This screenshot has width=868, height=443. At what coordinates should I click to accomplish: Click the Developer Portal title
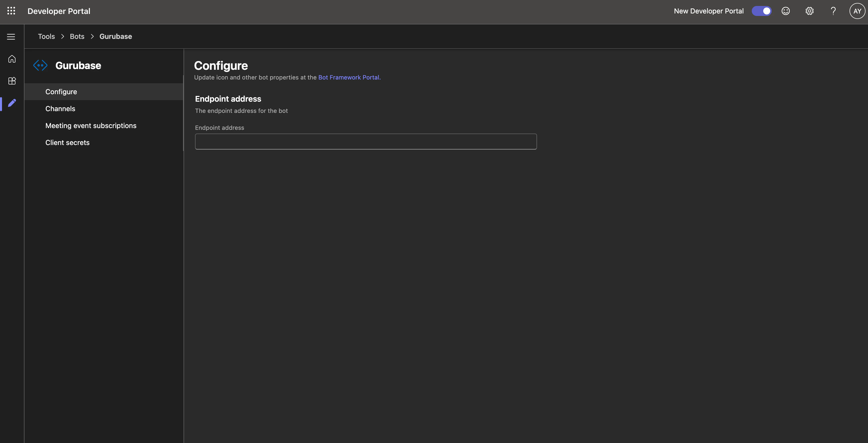59,11
